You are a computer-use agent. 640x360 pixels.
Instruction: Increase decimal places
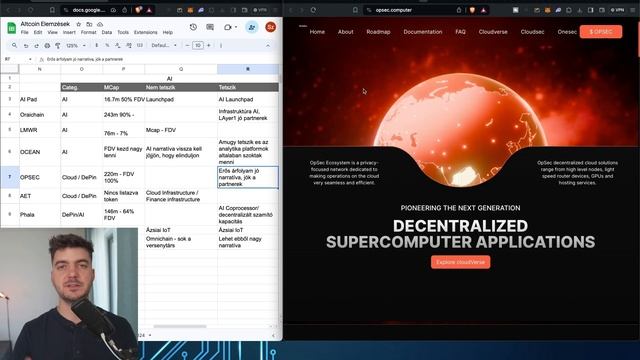click(129, 45)
